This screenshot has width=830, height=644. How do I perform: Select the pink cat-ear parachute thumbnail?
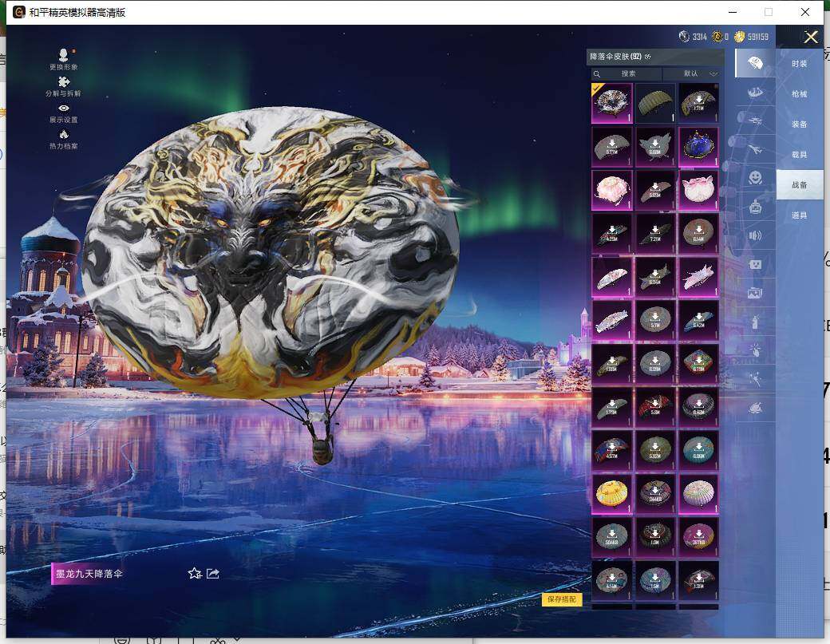699,190
